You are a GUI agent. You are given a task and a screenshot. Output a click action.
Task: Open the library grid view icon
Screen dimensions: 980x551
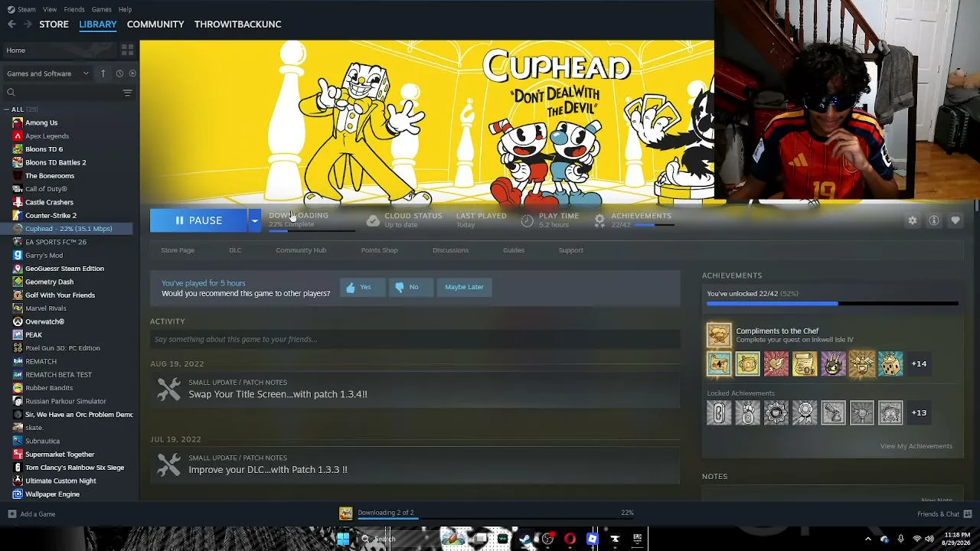(x=128, y=50)
